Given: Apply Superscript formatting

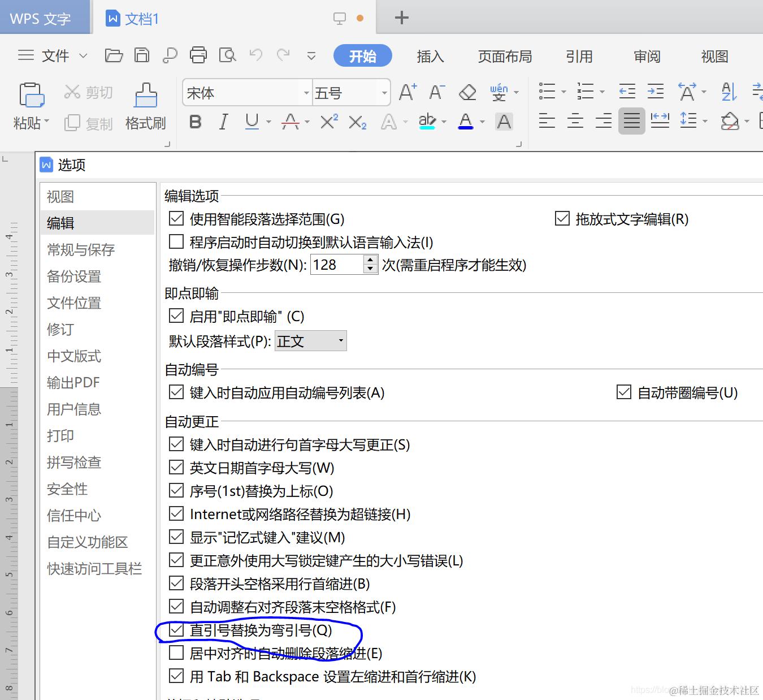Looking at the screenshot, I should (329, 122).
